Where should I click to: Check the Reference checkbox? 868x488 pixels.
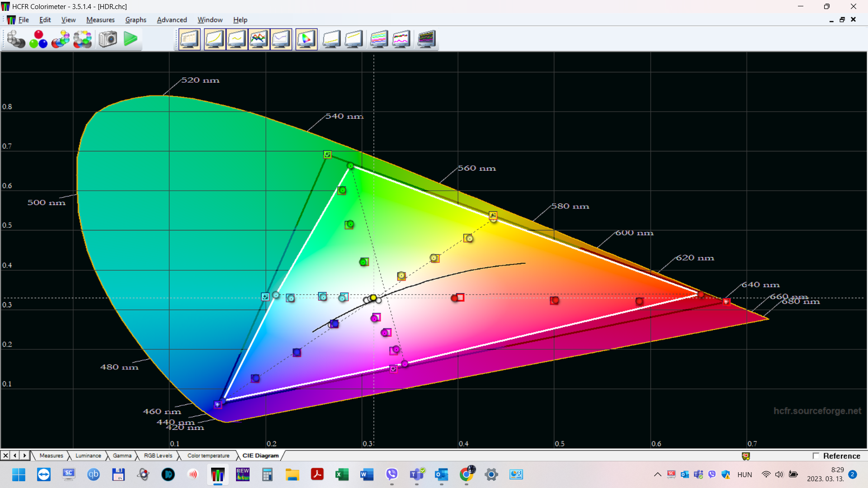pos(816,456)
